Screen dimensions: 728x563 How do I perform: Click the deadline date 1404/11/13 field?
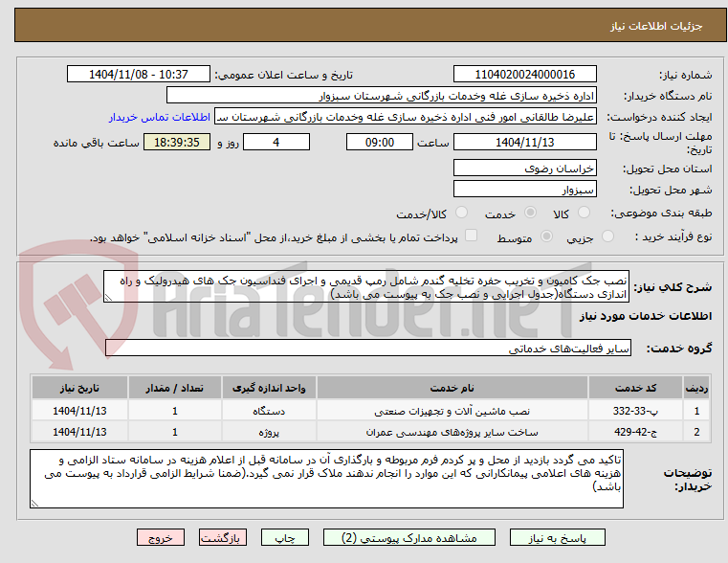[524, 142]
